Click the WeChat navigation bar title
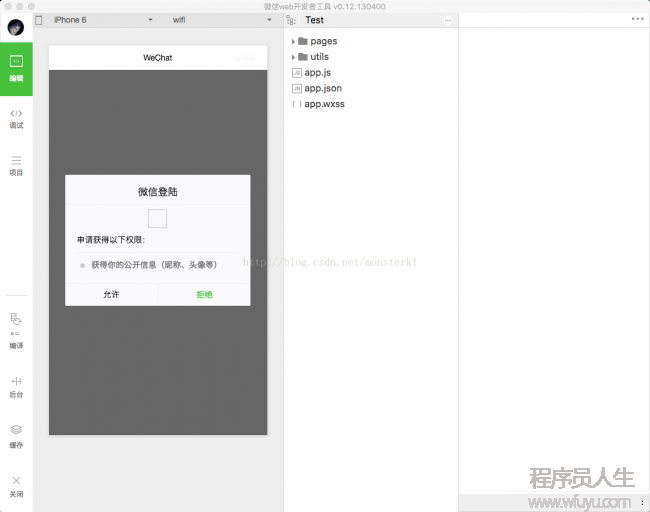Image resolution: width=650 pixels, height=512 pixels. pos(158,58)
